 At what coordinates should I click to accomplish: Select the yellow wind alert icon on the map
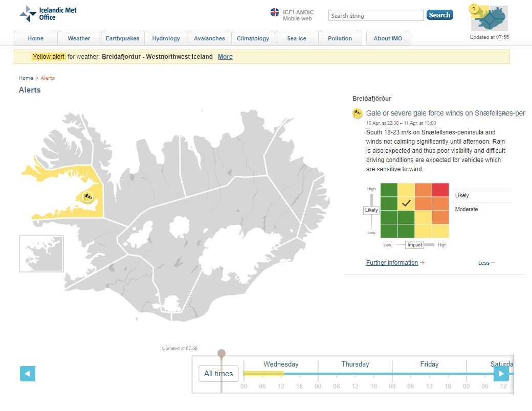pos(87,197)
